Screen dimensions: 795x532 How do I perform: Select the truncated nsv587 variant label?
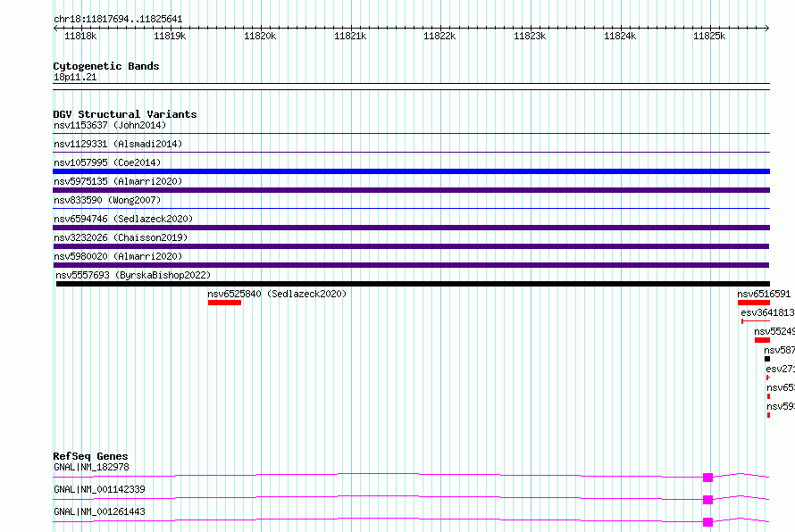click(779, 350)
